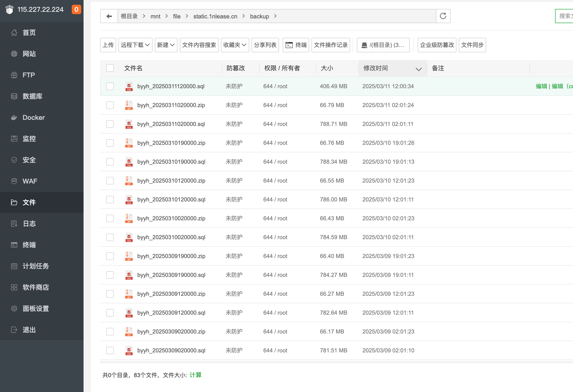Check the box for byyh_20250309020000.sql

click(x=110, y=350)
